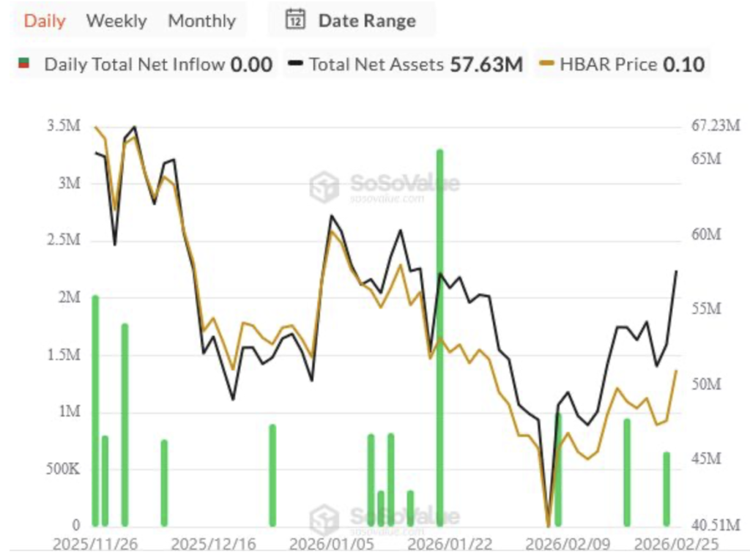Open the Monthly interval option

[201, 20]
